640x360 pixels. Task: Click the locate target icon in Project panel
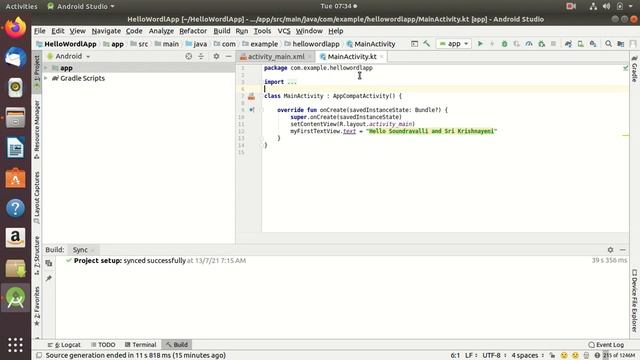(189, 56)
